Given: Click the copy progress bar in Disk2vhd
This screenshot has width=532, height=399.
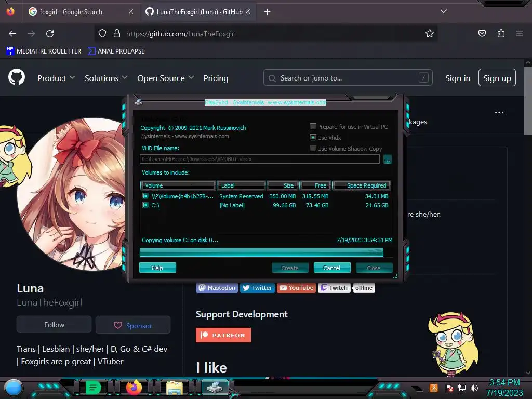Looking at the screenshot, I should (x=262, y=252).
